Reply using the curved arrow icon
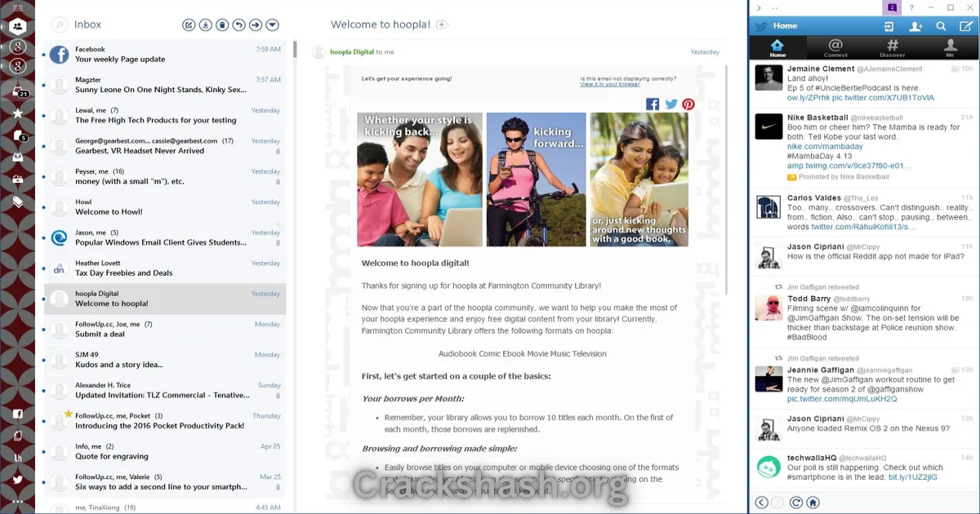Image resolution: width=980 pixels, height=514 pixels. (x=238, y=25)
